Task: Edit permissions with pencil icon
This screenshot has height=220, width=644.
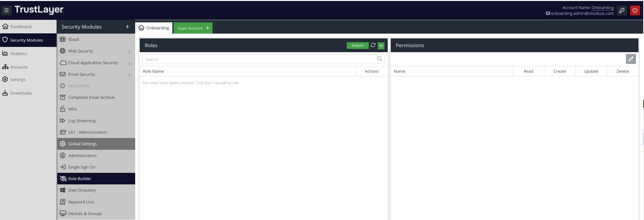Action: point(631,59)
